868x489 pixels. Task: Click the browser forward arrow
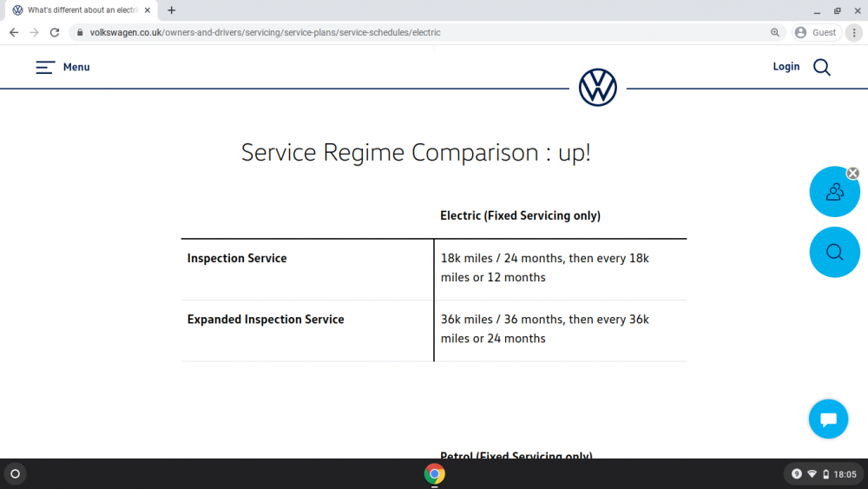tap(35, 33)
